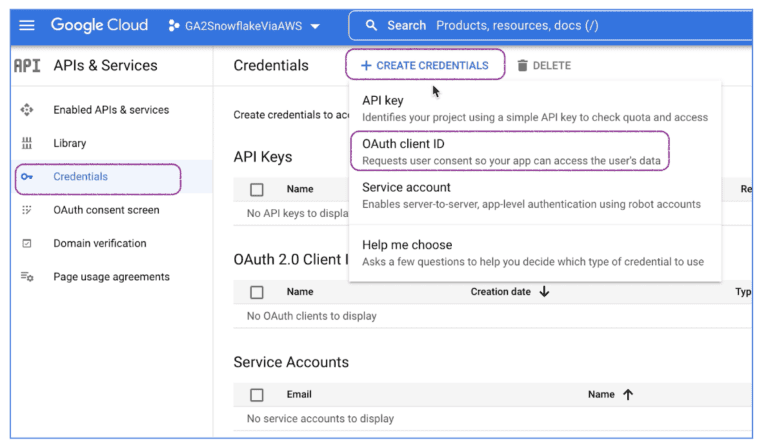
Task: Click the DELETE button label
Action: coord(552,66)
